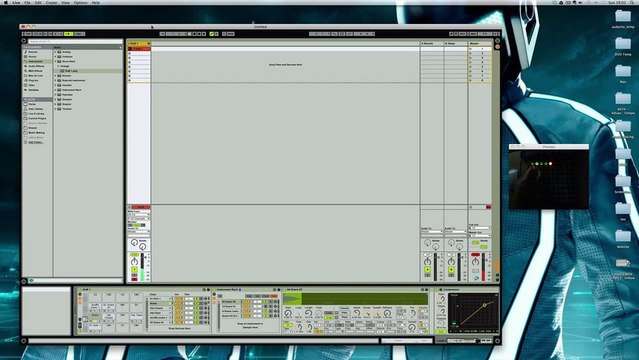Open the Help menu
Viewport: 639px width, 360px height.
(96, 2)
